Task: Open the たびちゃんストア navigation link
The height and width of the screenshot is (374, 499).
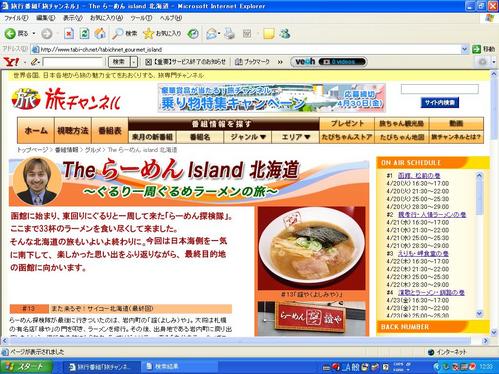Action: pos(347,137)
